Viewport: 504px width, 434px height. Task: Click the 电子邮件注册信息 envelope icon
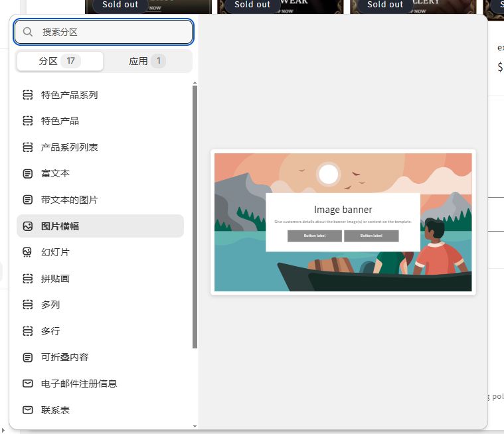click(x=28, y=384)
